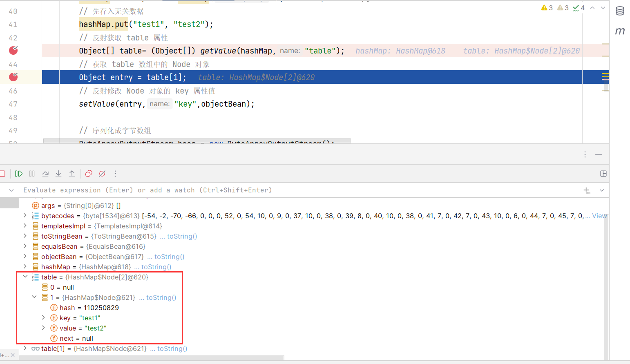Viewport: 630px width, 364px height.
Task: Click the View link for bytecodes array
Action: (x=599, y=216)
